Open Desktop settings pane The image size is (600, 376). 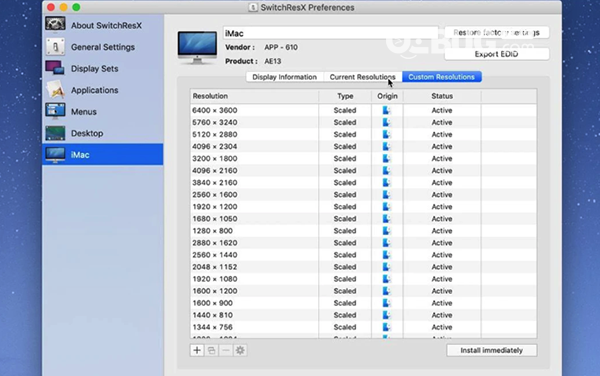pos(103,133)
